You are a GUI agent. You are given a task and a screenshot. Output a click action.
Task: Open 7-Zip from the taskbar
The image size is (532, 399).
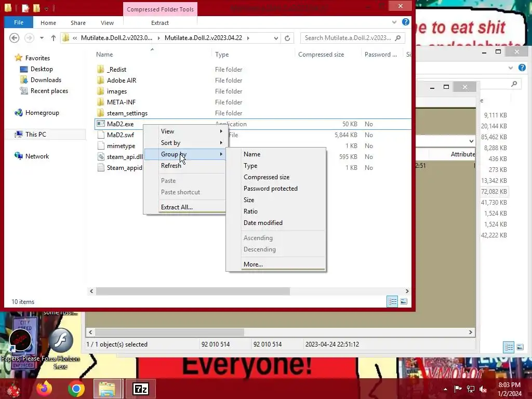[141, 389]
